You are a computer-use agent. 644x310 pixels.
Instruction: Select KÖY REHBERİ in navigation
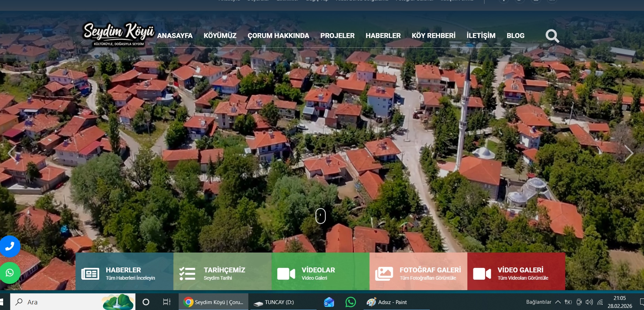point(433,36)
